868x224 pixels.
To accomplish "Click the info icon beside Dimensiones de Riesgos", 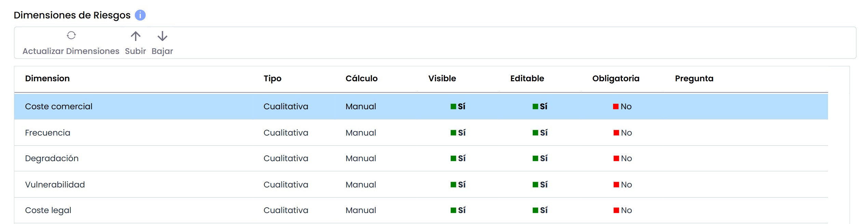I will coord(140,15).
